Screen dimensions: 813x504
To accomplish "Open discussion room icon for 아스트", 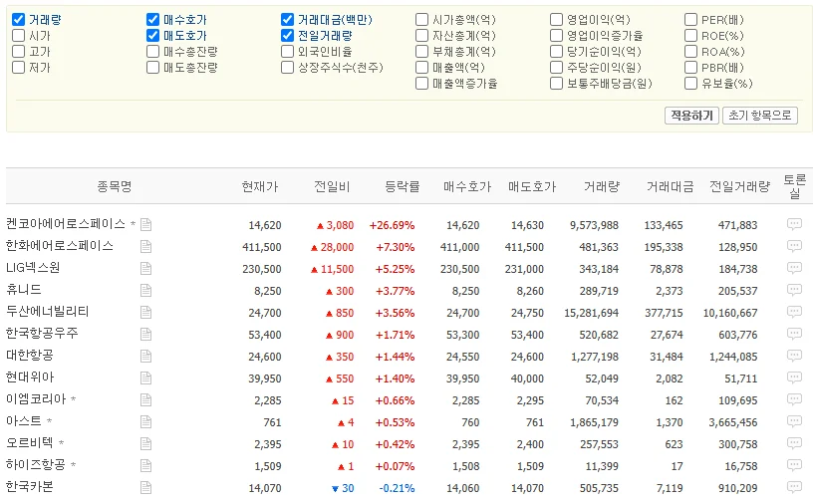I will click(x=794, y=421).
